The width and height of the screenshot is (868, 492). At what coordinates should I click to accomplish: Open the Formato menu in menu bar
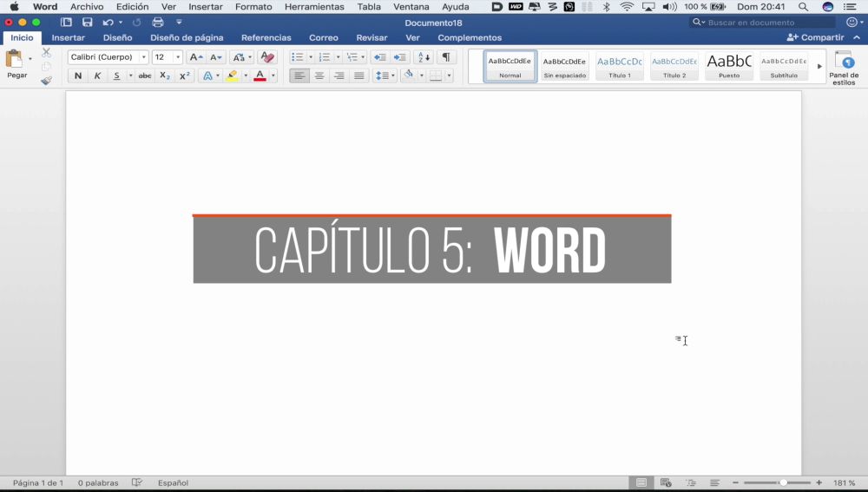[253, 7]
